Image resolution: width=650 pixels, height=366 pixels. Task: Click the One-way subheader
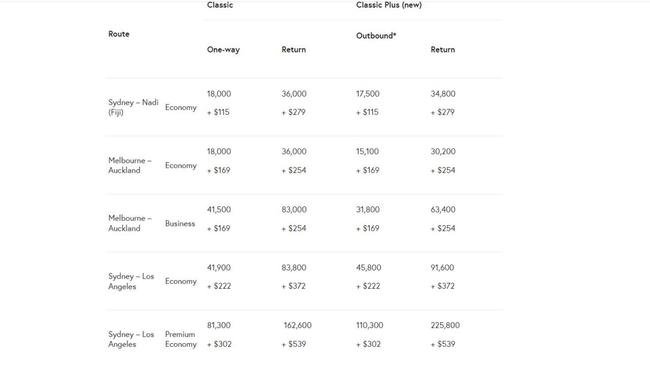[x=223, y=50]
